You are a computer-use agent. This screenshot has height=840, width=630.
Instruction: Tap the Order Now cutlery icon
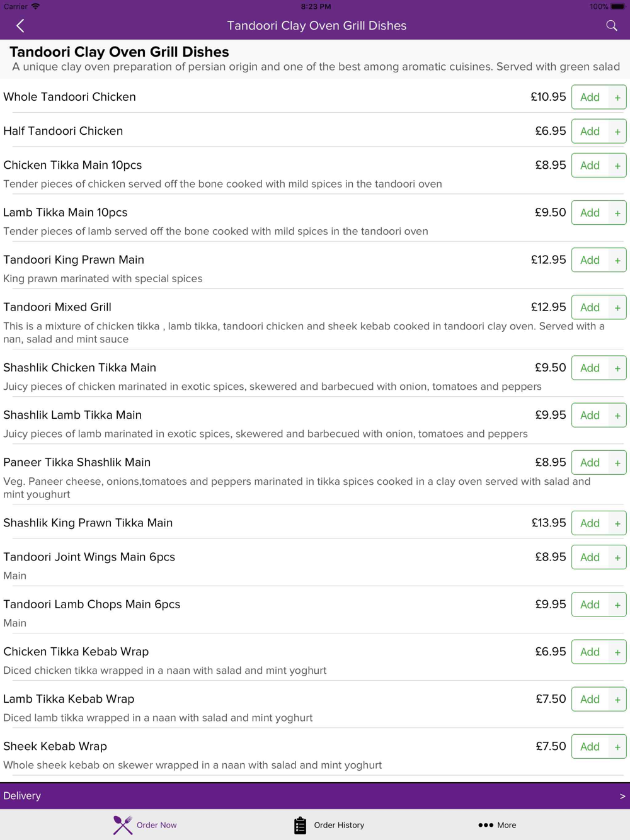point(123,825)
